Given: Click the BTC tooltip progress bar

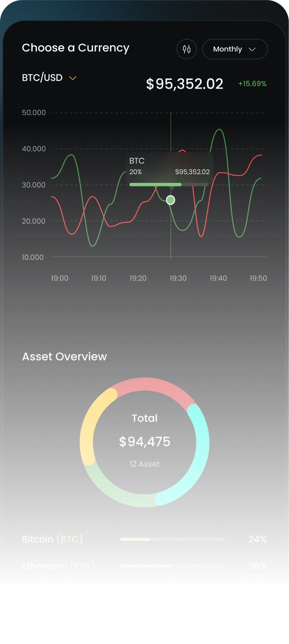Looking at the screenshot, I should pos(169,184).
